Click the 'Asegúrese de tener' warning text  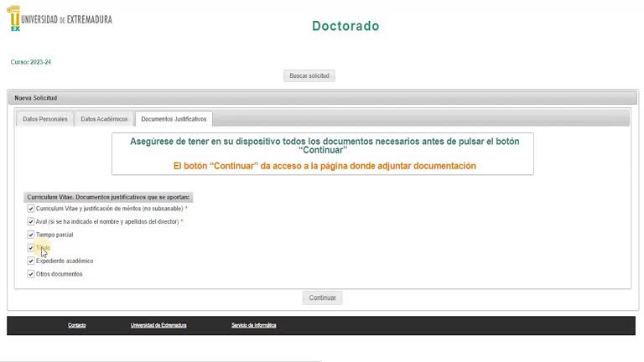[x=325, y=146]
